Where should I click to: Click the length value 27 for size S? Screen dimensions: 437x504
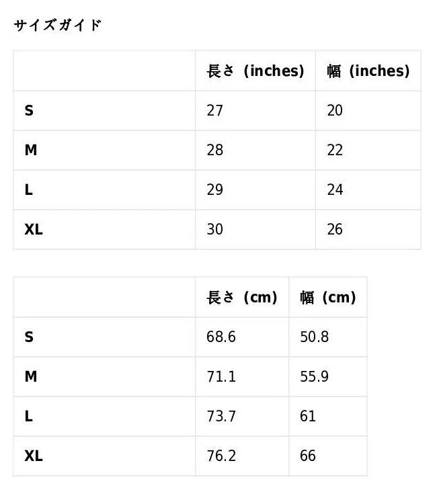click(x=214, y=111)
